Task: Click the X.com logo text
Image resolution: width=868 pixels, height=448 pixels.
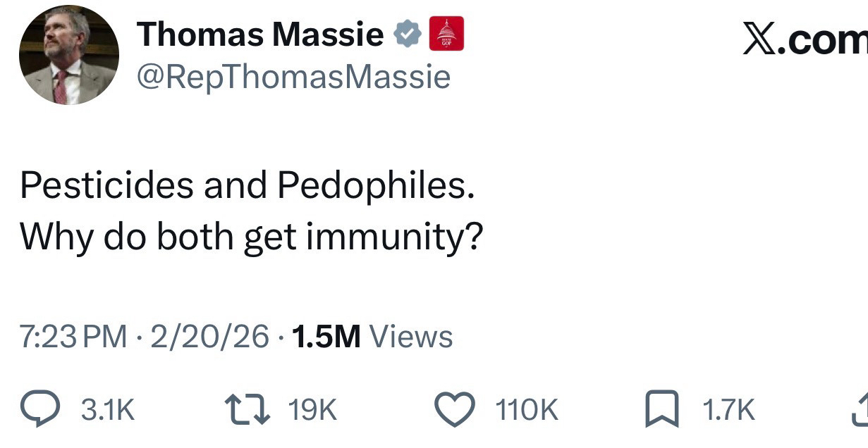Action: pyautogui.click(x=805, y=41)
